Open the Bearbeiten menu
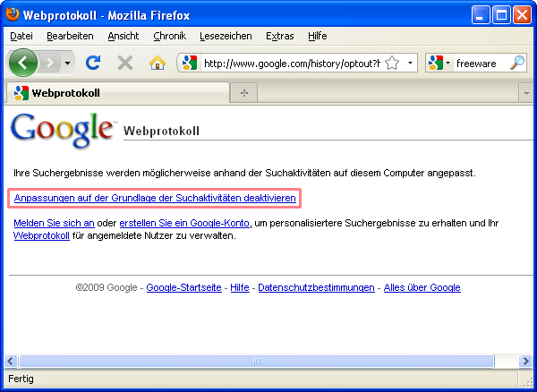Screen dimensions: 537x392 pos(70,36)
